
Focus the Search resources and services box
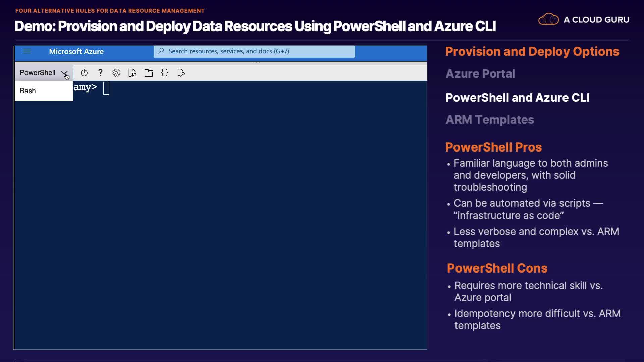(255, 51)
